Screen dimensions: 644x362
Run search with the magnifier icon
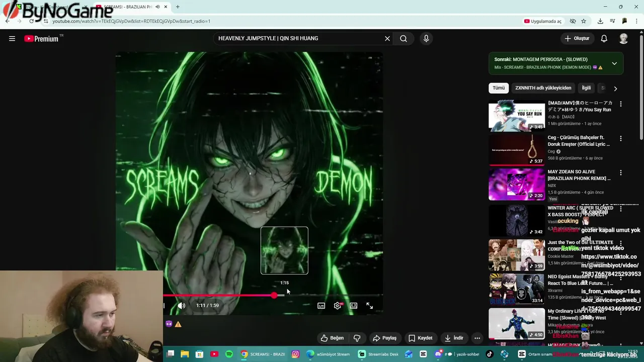404,38
